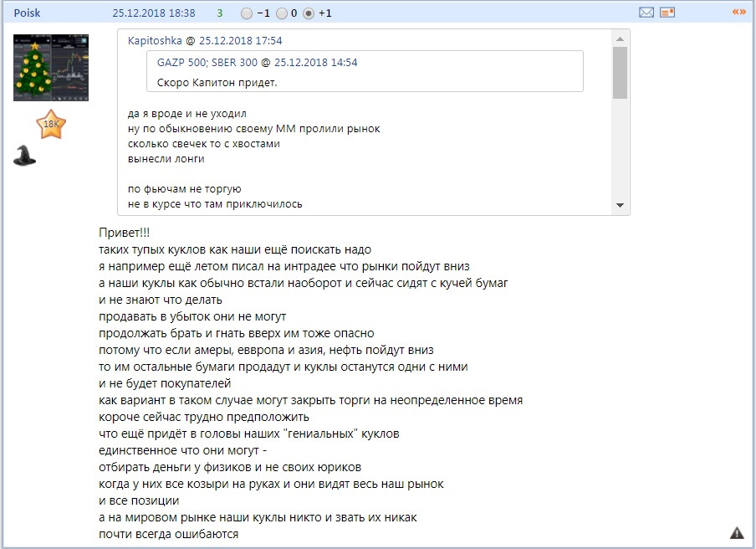This screenshot has height=549, width=756.
Task: Click the line 'сколько свечек то с хвостами'
Action: pyautogui.click(x=203, y=144)
